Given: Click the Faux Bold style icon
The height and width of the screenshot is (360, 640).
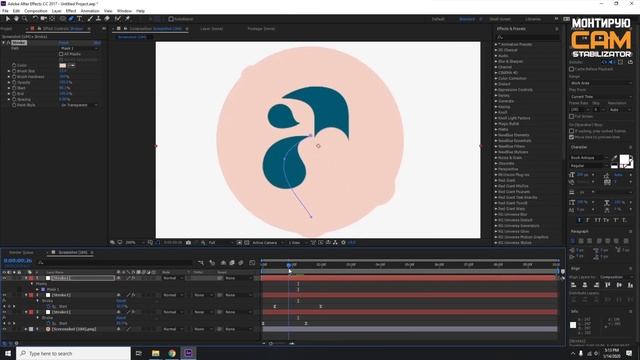Looking at the screenshot, I should [x=579, y=220].
